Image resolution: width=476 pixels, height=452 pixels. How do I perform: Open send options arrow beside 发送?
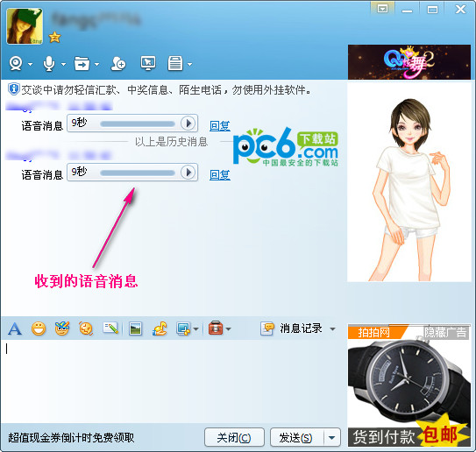(332, 437)
